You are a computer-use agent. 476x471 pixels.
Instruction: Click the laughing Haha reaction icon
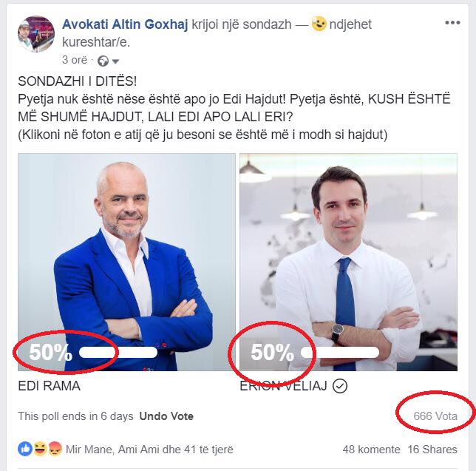click(40, 449)
